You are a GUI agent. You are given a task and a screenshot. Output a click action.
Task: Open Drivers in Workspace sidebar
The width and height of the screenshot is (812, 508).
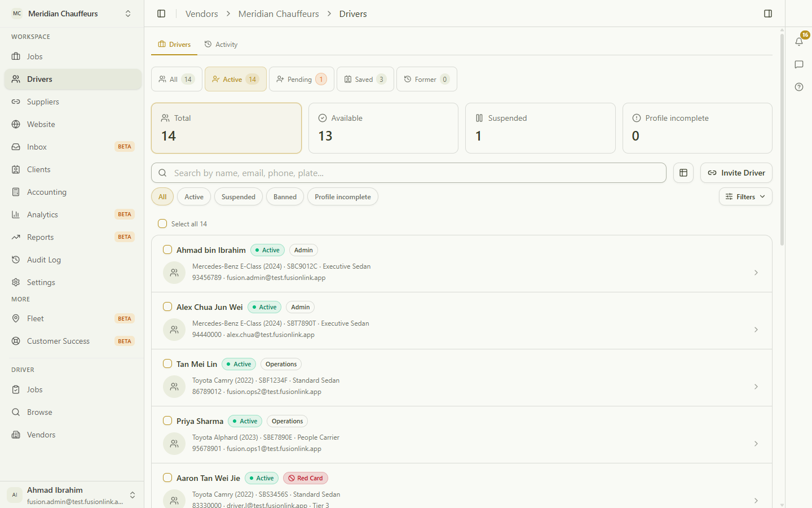73,79
